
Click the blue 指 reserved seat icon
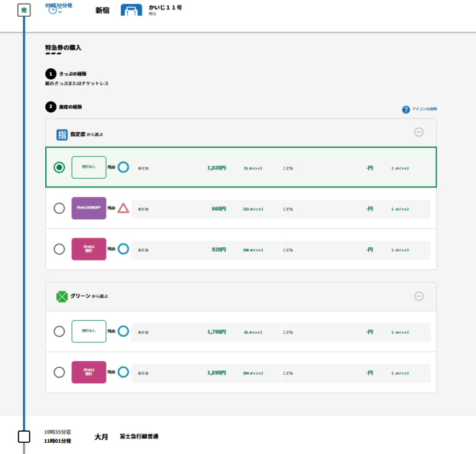62,134
